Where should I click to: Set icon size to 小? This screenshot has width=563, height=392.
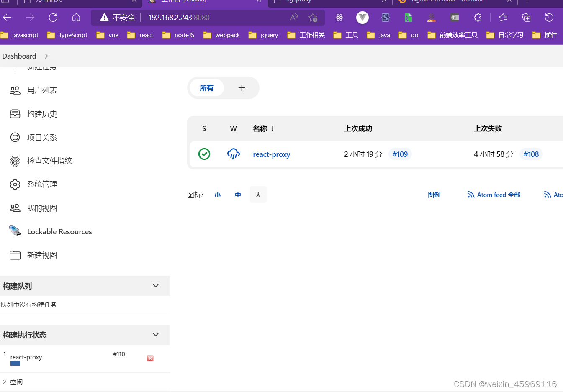pos(218,195)
